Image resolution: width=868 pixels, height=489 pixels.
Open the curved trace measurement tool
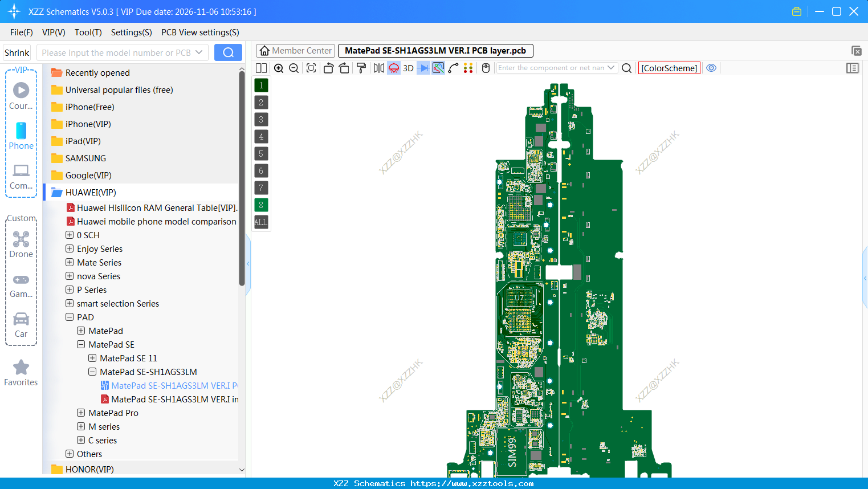[454, 68]
